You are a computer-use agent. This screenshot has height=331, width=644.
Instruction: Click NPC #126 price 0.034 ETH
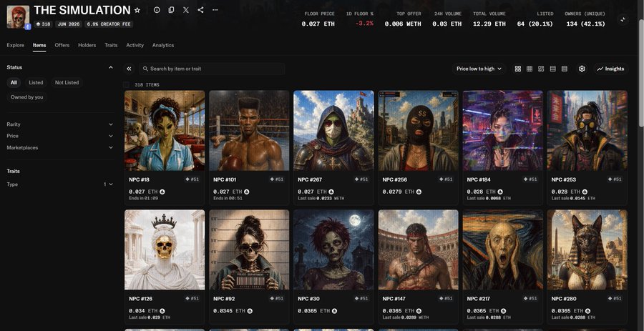pyautogui.click(x=143, y=311)
